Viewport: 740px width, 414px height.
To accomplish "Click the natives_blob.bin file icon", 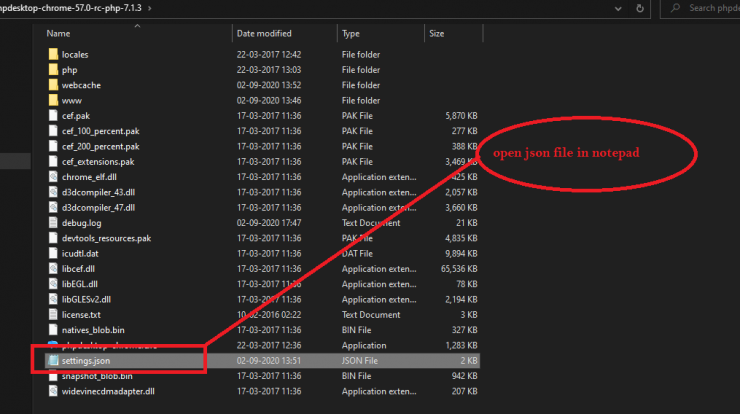I will pos(53,330).
